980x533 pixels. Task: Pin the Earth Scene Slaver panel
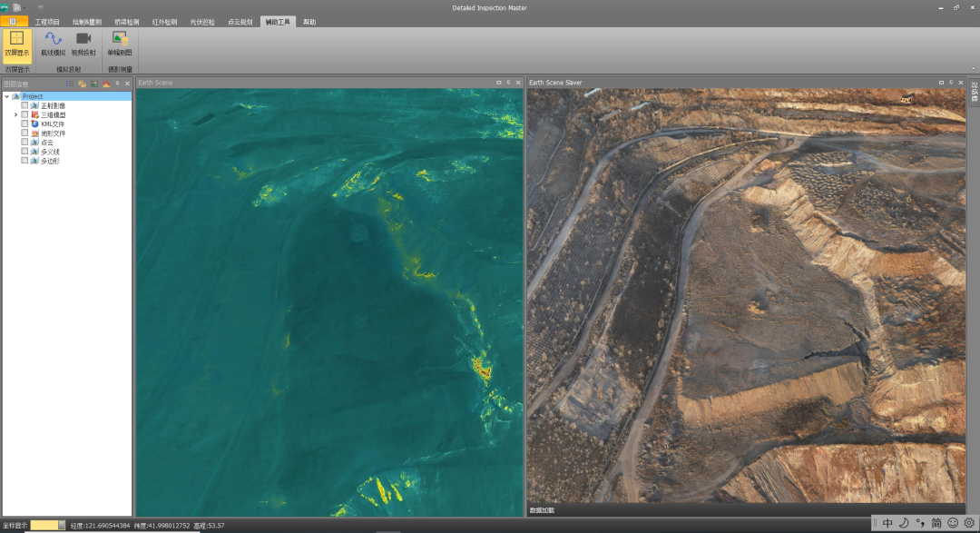951,83
